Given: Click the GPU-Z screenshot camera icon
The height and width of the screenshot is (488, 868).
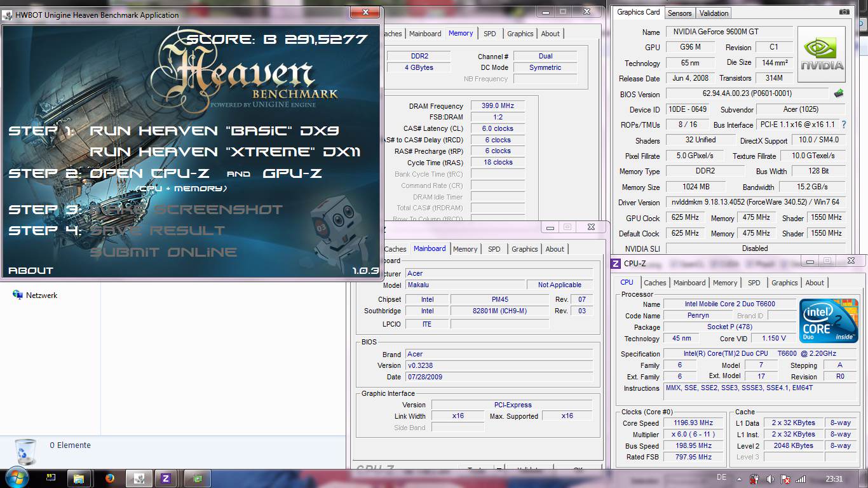Looking at the screenshot, I should coord(844,12).
